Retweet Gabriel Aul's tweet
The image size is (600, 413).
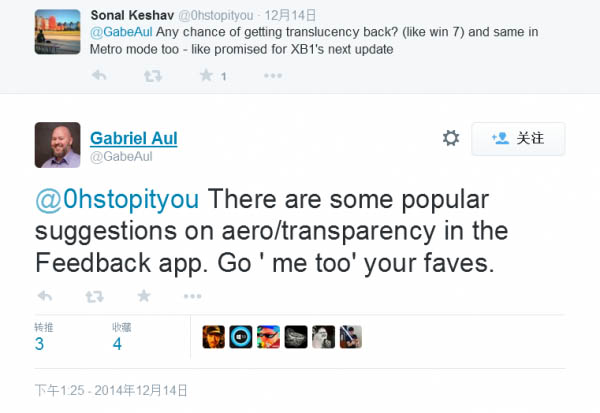pyautogui.click(x=93, y=296)
